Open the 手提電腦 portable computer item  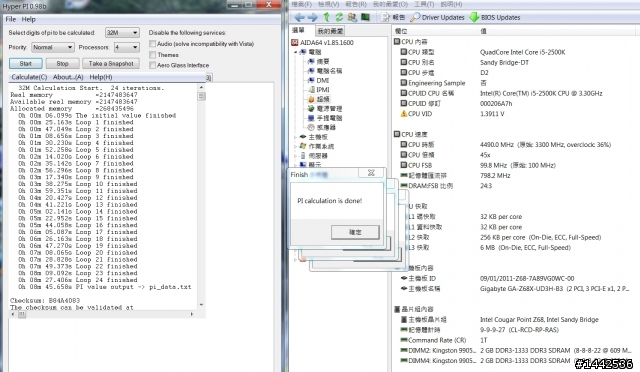click(325, 118)
